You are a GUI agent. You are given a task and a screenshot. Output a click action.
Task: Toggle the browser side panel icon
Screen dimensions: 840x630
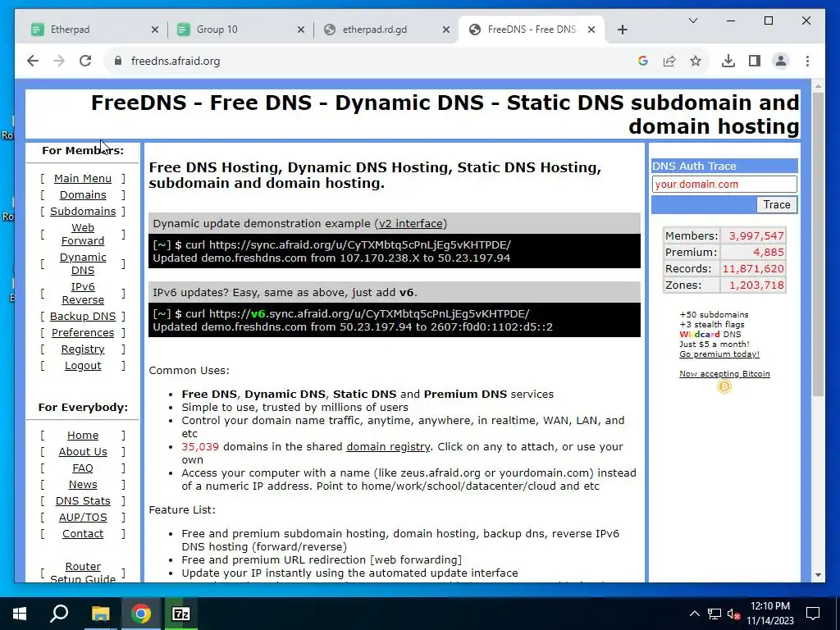click(755, 61)
